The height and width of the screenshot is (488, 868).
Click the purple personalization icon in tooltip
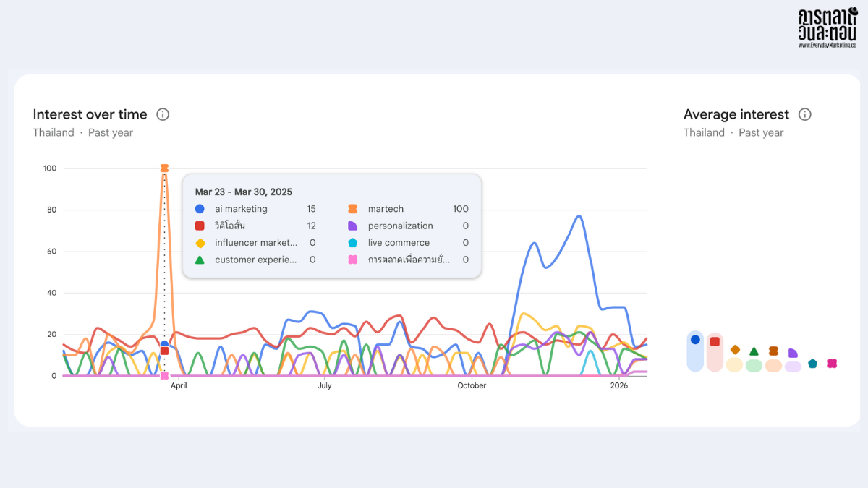(353, 226)
